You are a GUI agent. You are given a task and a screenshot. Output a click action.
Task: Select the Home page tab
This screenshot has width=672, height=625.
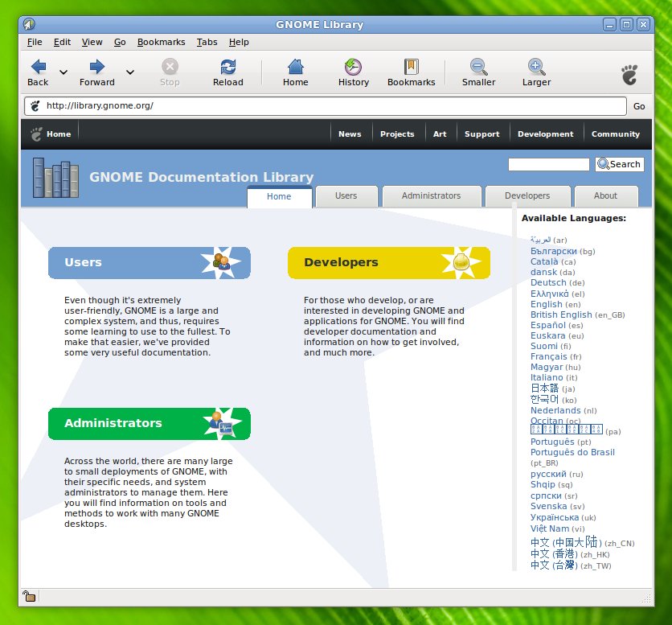click(x=280, y=196)
